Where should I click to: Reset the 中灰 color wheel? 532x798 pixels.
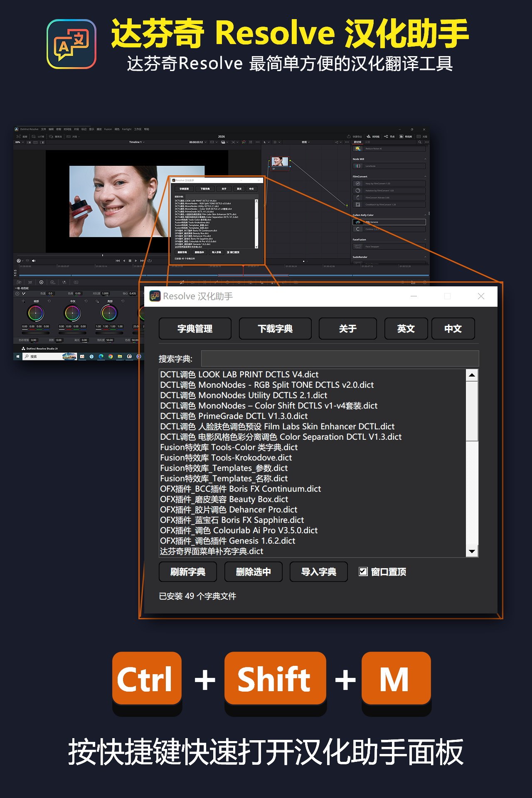click(86, 301)
